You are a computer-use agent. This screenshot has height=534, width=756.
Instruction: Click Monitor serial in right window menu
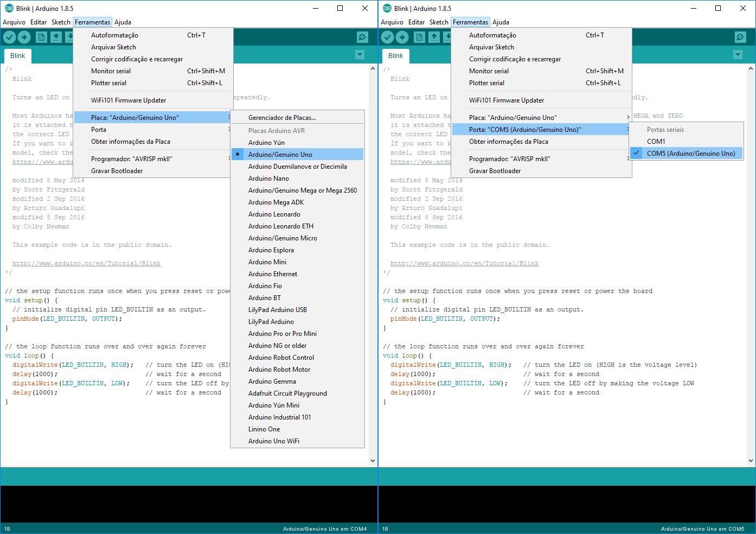(541, 71)
